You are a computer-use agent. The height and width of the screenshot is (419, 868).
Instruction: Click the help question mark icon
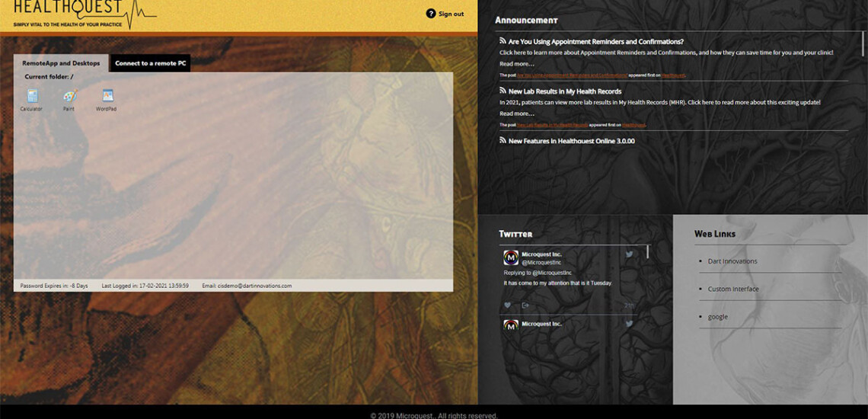click(x=431, y=14)
